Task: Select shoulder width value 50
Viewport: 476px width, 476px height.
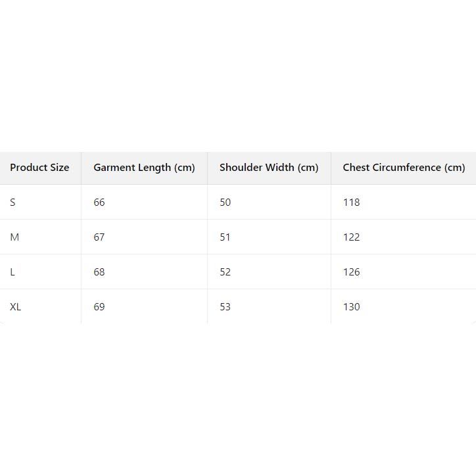Action: click(x=226, y=202)
